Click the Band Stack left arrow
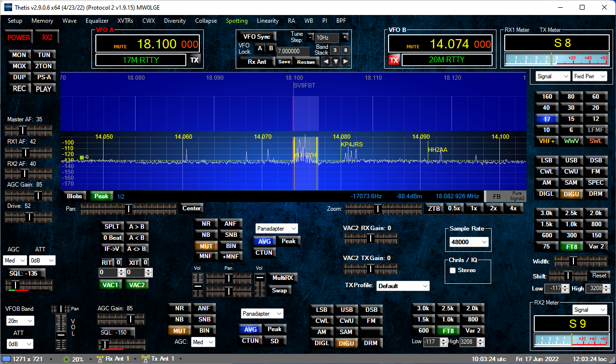Image resolution: width=616 pixels, height=364 pixels. click(x=326, y=61)
